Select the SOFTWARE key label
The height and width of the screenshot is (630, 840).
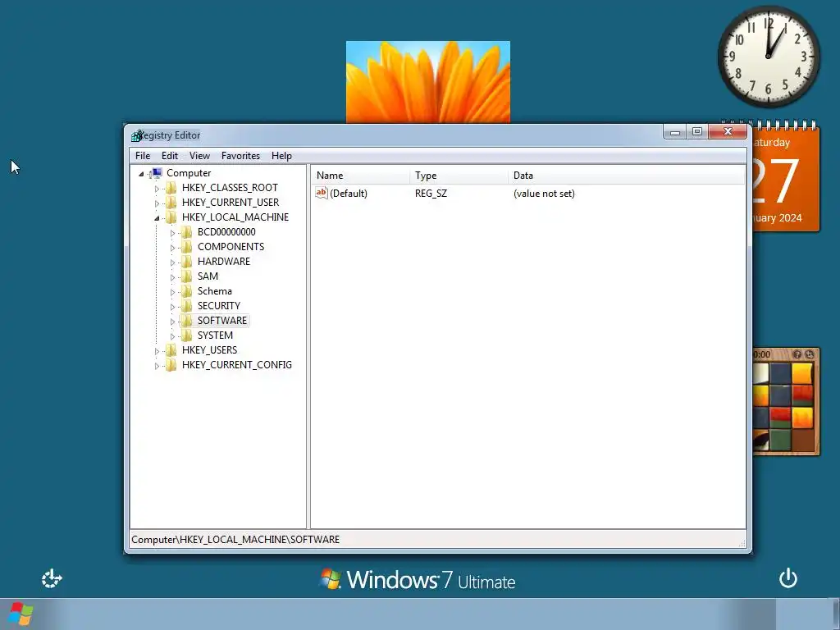tap(222, 321)
